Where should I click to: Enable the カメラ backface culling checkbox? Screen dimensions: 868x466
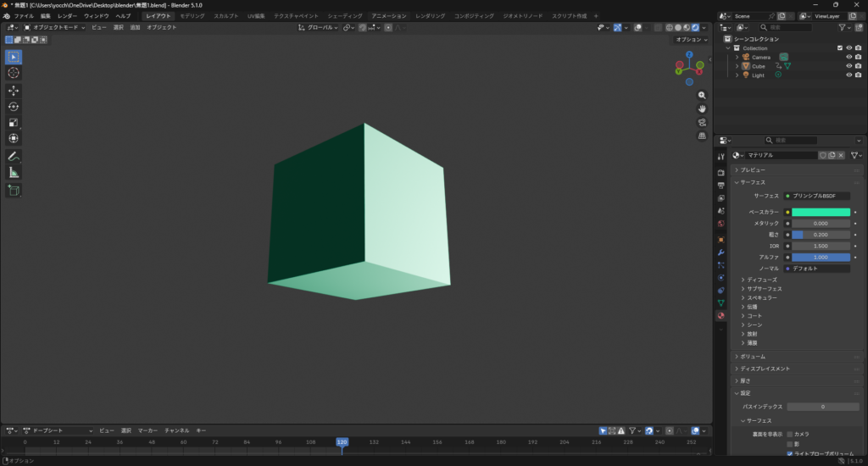pyautogui.click(x=790, y=434)
